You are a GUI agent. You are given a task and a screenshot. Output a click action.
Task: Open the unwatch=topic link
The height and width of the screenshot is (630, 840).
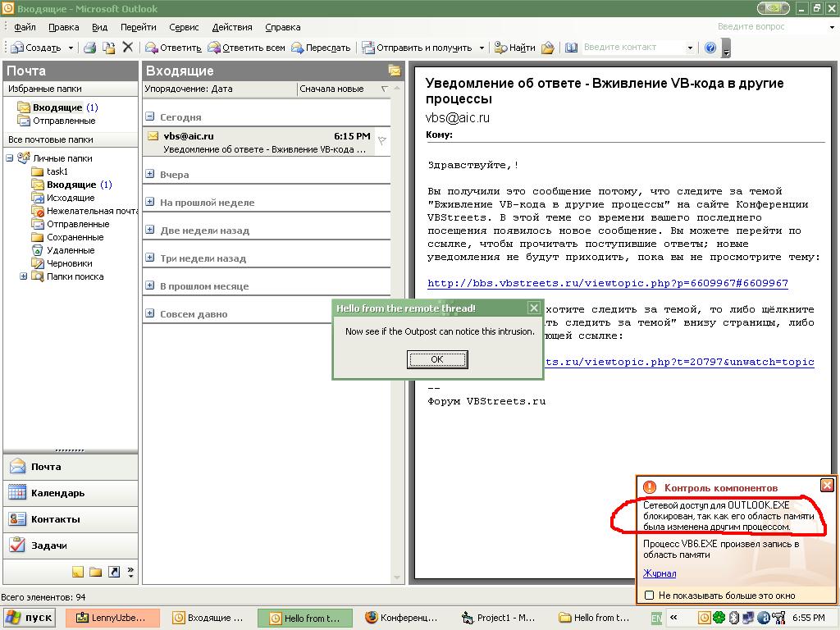[x=679, y=362]
